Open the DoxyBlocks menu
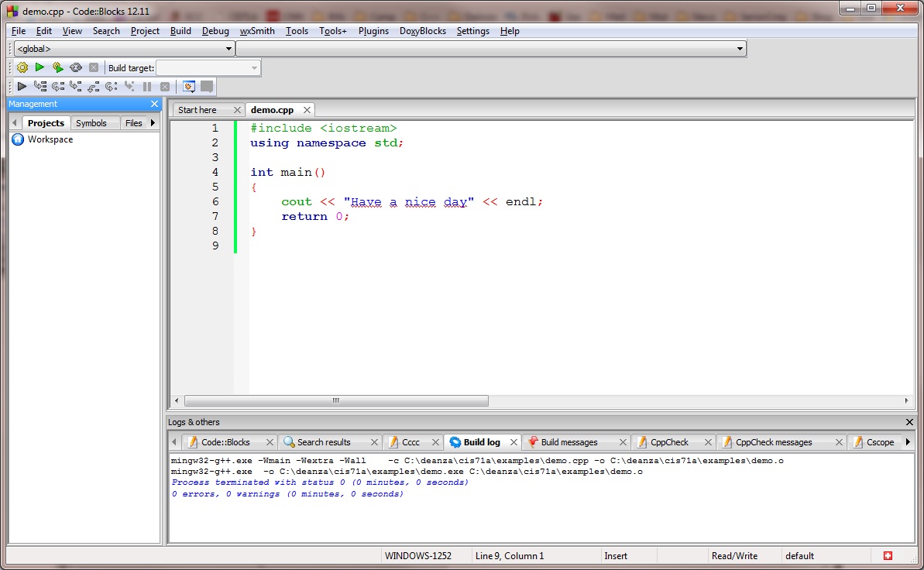 click(x=423, y=31)
